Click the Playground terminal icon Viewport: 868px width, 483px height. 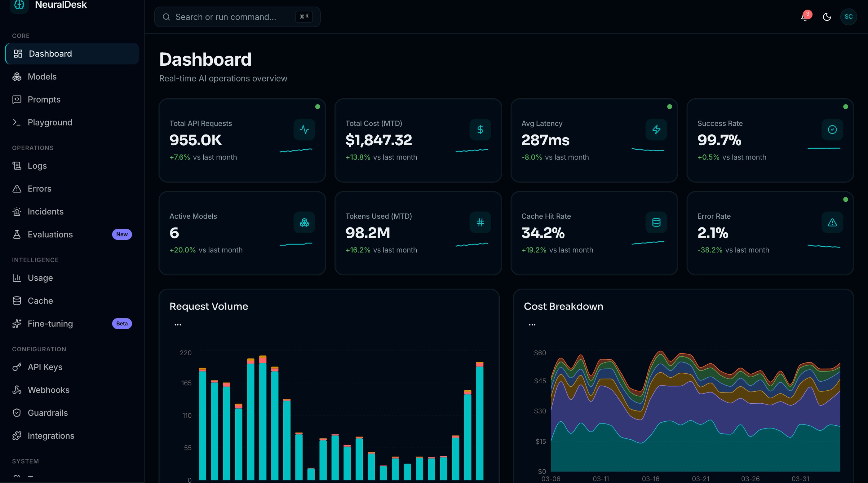click(x=17, y=122)
